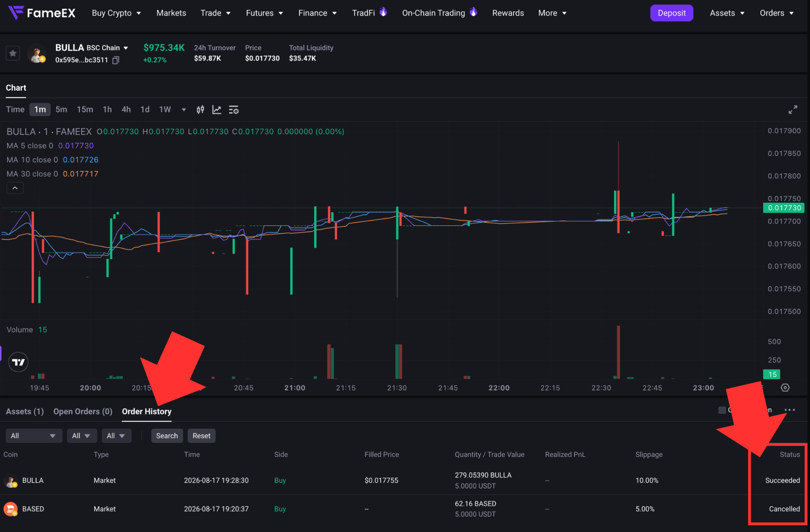Image resolution: width=810 pixels, height=532 pixels.
Task: Expand chart to fullscreen
Action: point(793,110)
